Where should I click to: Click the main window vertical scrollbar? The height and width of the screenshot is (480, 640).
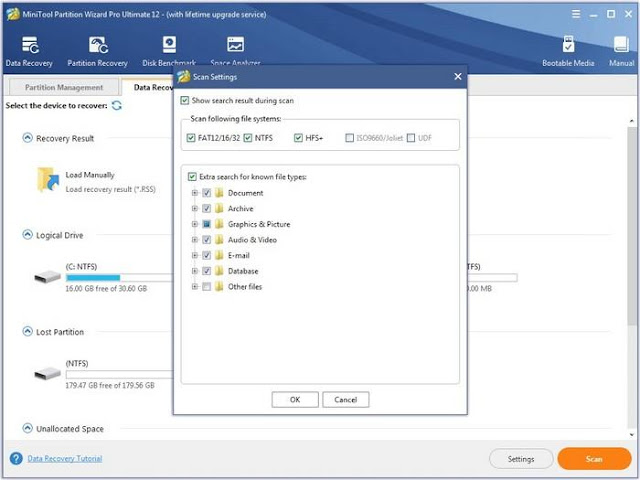pyautogui.click(x=632, y=227)
